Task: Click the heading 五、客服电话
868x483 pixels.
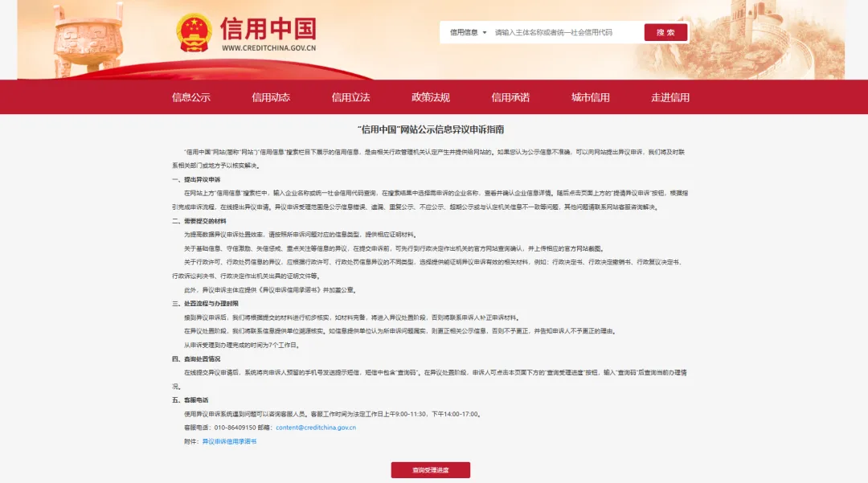Action: click(x=190, y=400)
